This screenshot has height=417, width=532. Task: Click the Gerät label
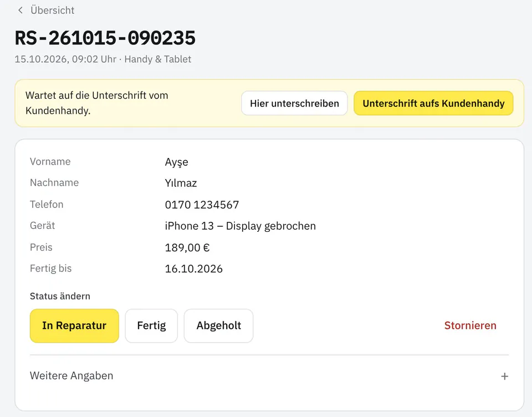[43, 226]
